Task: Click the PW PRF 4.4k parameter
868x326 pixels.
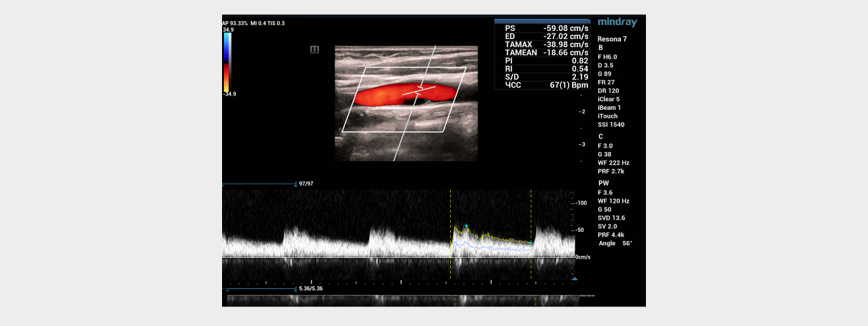Action: (612, 234)
